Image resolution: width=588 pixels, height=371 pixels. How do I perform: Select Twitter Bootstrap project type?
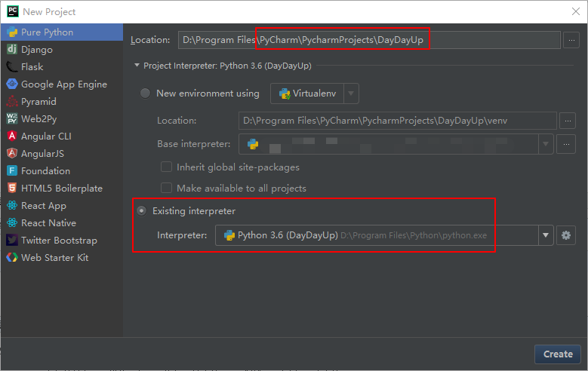[62, 240]
